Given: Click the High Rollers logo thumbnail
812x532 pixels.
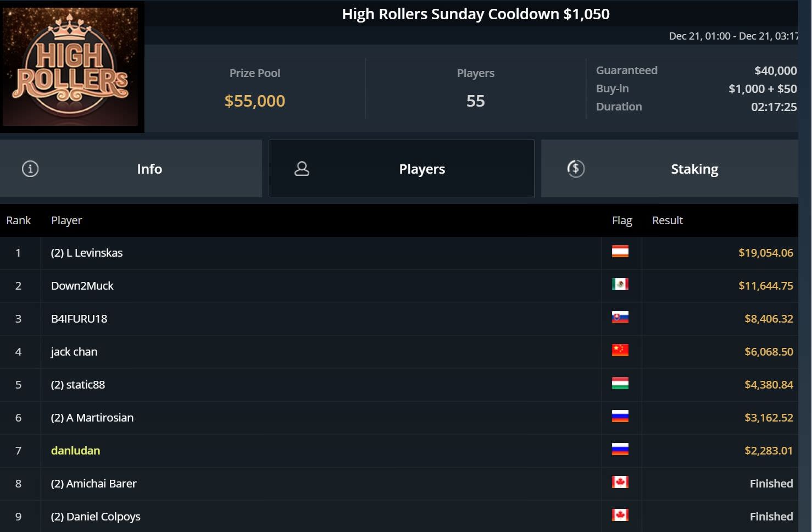Looking at the screenshot, I should [x=71, y=66].
